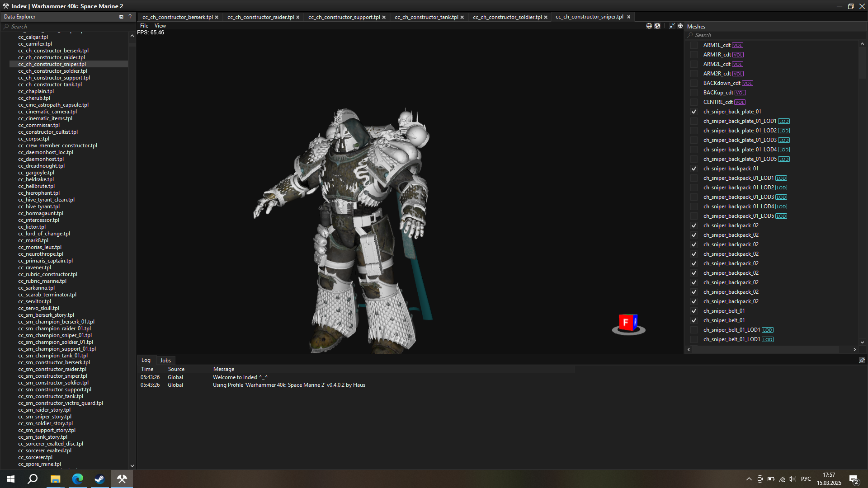This screenshot has height=488, width=868.
Task: Click the pin icon in the Log panel
Action: pyautogui.click(x=862, y=360)
